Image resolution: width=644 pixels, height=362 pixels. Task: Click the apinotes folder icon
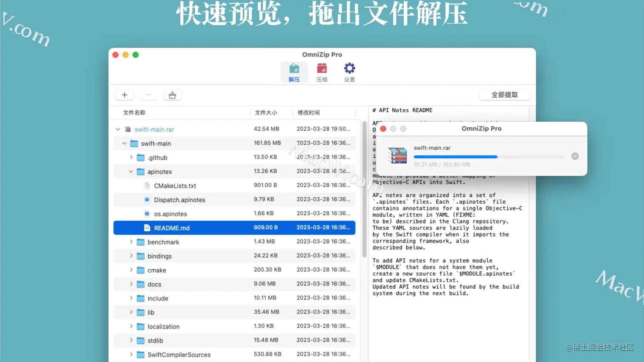pos(141,171)
